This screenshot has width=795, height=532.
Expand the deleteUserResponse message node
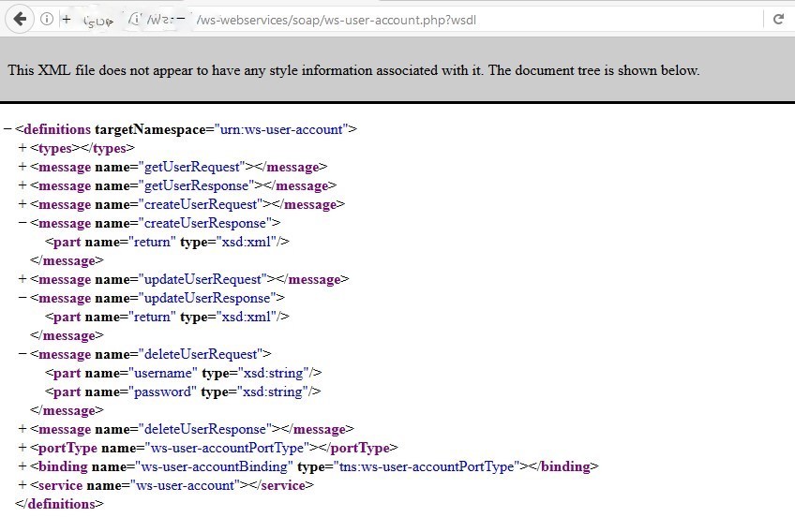[x=22, y=430]
